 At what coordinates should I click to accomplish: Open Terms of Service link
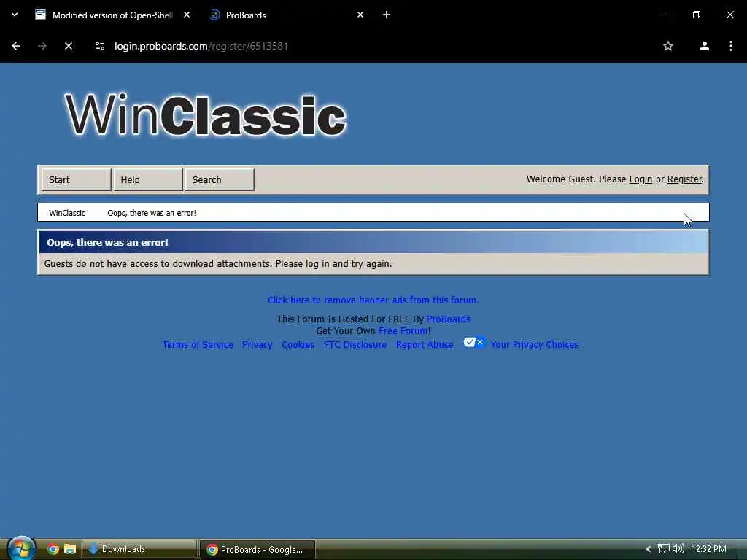pyautogui.click(x=198, y=344)
